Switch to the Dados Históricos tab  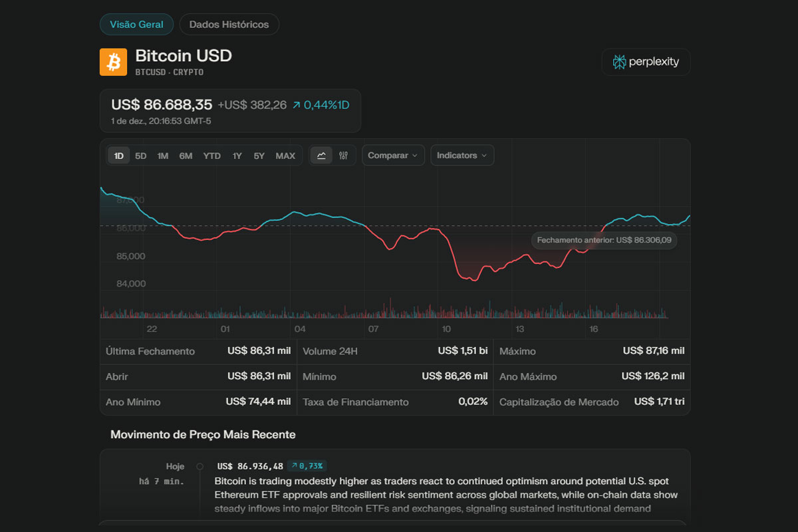(x=229, y=24)
